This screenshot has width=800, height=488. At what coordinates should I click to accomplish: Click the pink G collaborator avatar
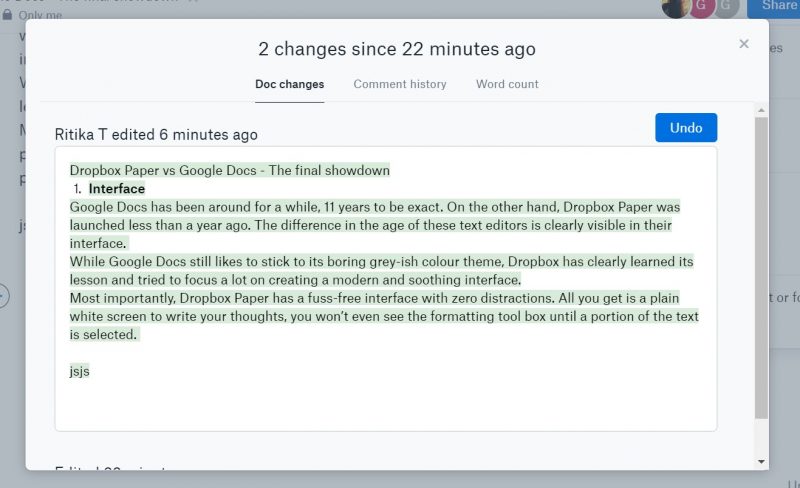[x=701, y=7]
